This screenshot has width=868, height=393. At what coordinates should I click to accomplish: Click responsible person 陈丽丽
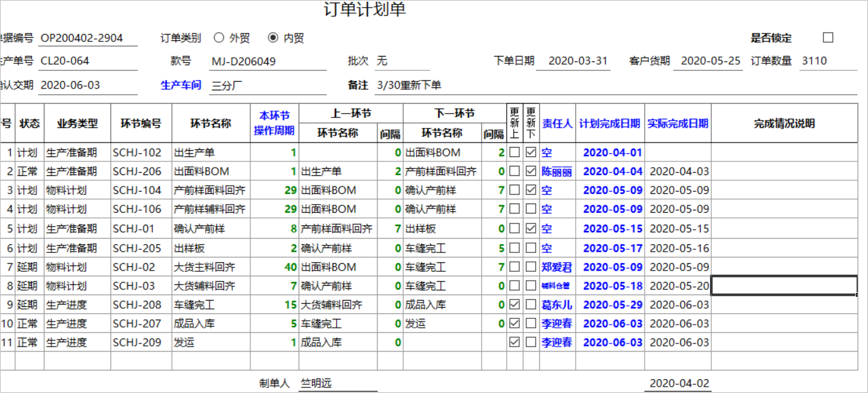click(557, 171)
